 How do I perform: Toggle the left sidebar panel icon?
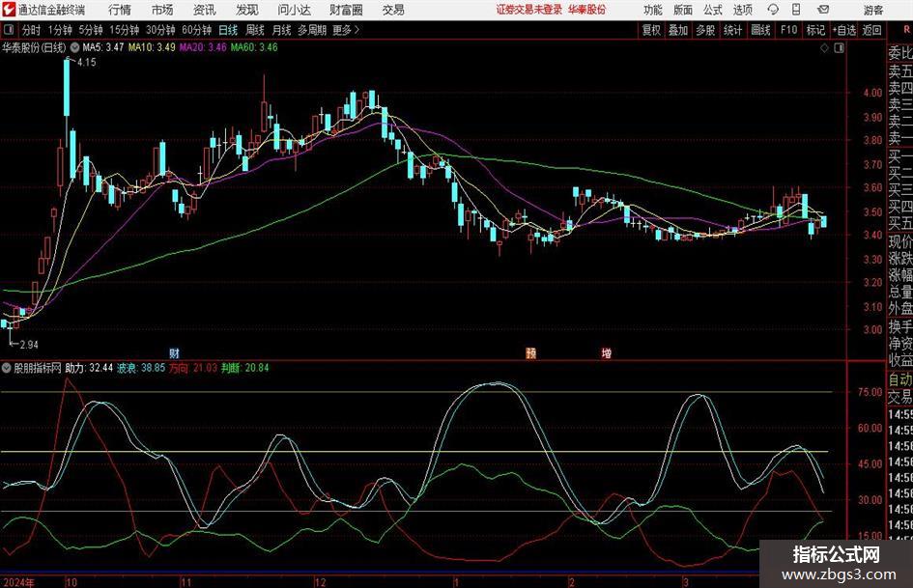(8, 30)
